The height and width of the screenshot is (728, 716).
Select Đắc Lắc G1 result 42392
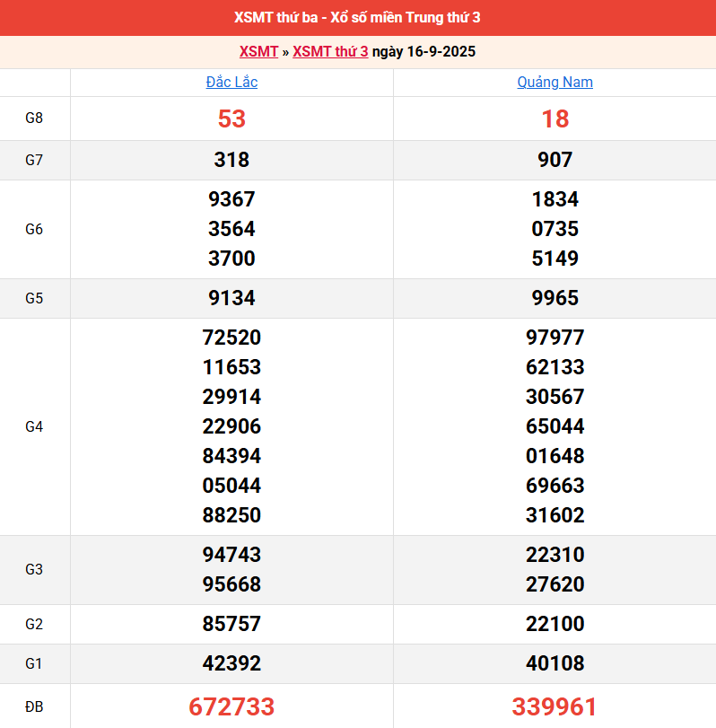pos(231,663)
